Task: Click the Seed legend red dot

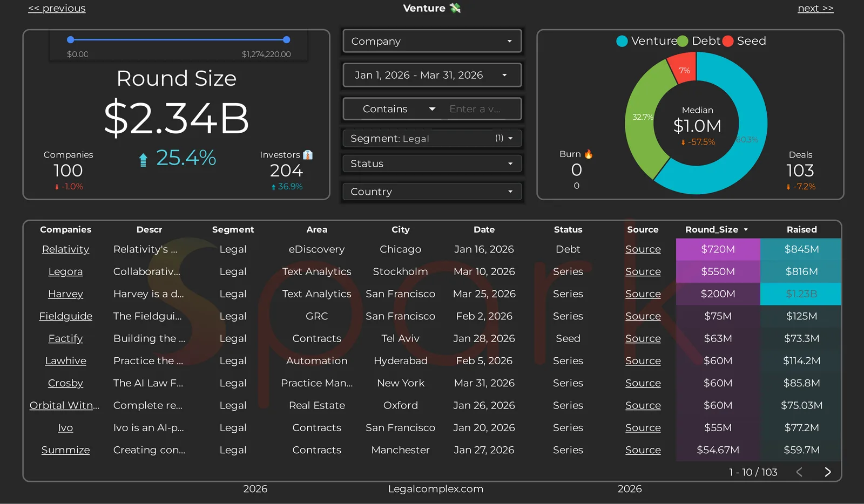Action: click(728, 41)
